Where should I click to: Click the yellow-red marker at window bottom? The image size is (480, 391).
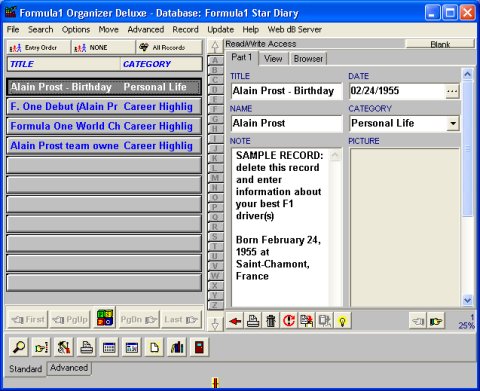(215, 382)
